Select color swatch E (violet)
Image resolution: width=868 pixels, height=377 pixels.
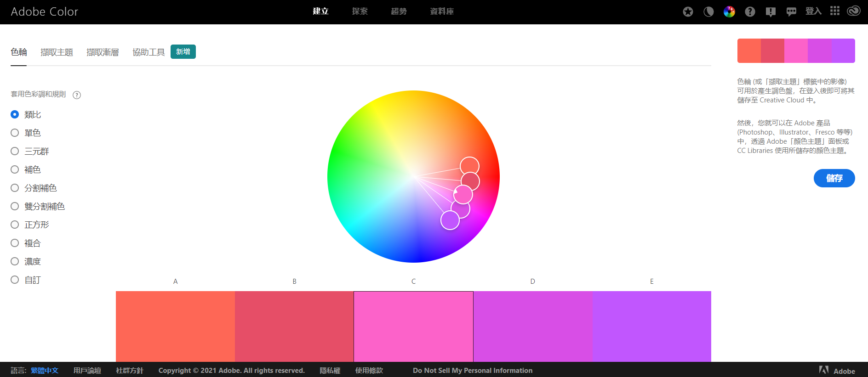click(x=652, y=326)
